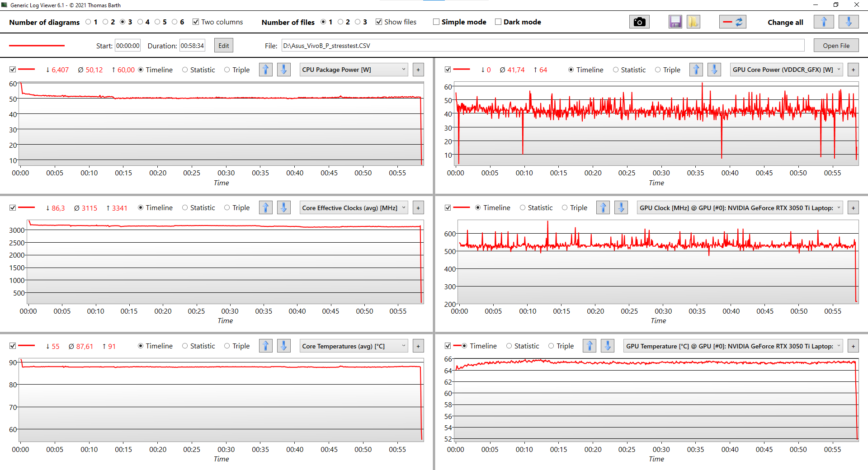868x470 pixels.
Task: Move GPU Clock diagram up
Action: tap(603, 207)
